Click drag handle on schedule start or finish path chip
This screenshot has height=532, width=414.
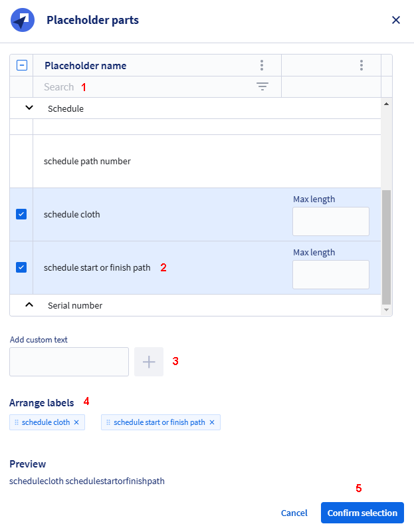coord(108,422)
